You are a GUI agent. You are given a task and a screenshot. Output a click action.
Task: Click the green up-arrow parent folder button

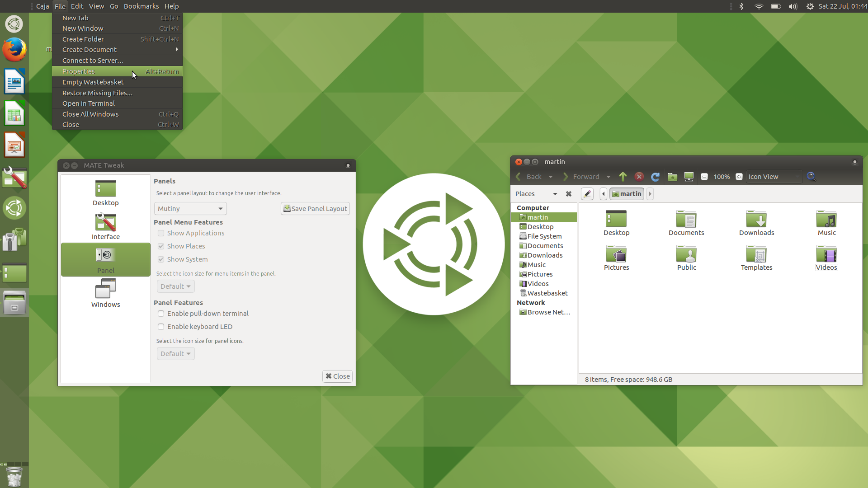pyautogui.click(x=623, y=177)
